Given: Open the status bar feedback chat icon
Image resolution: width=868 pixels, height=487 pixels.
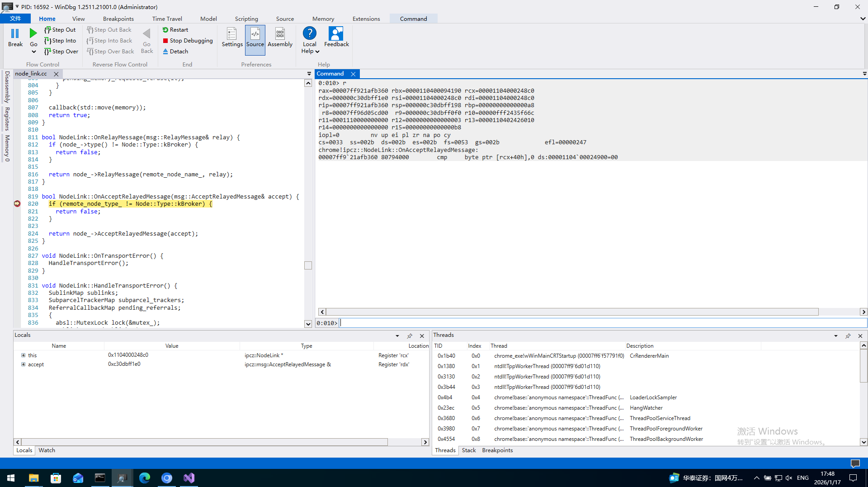Looking at the screenshot, I should coord(855,463).
